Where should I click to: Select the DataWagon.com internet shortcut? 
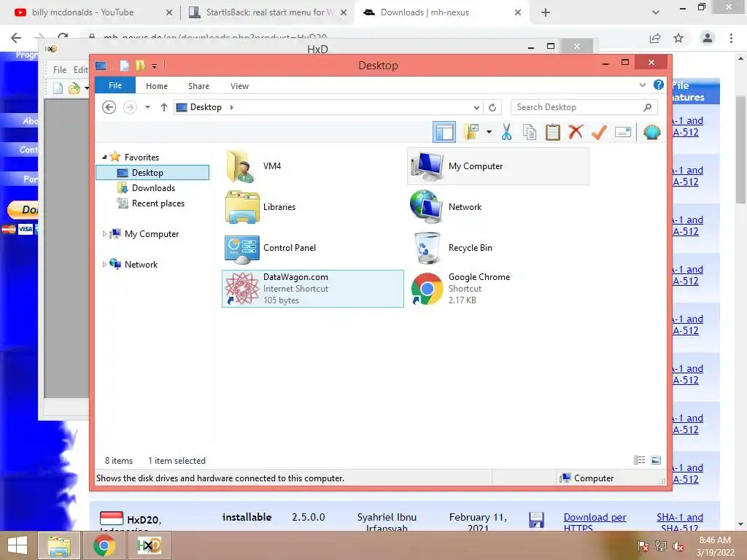(312, 289)
